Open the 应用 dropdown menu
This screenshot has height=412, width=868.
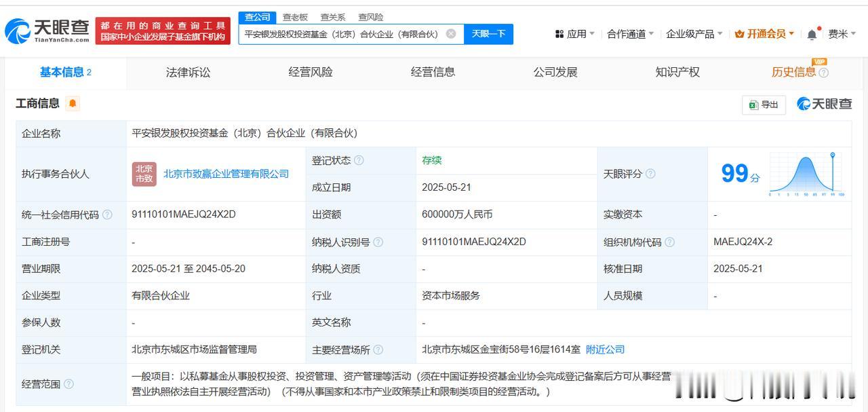[x=575, y=34]
